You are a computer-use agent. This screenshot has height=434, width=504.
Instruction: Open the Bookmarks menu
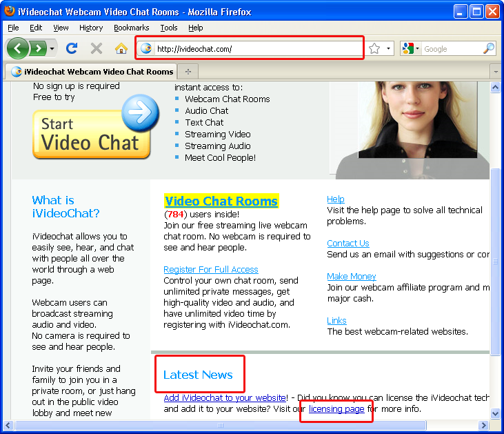[x=132, y=28]
